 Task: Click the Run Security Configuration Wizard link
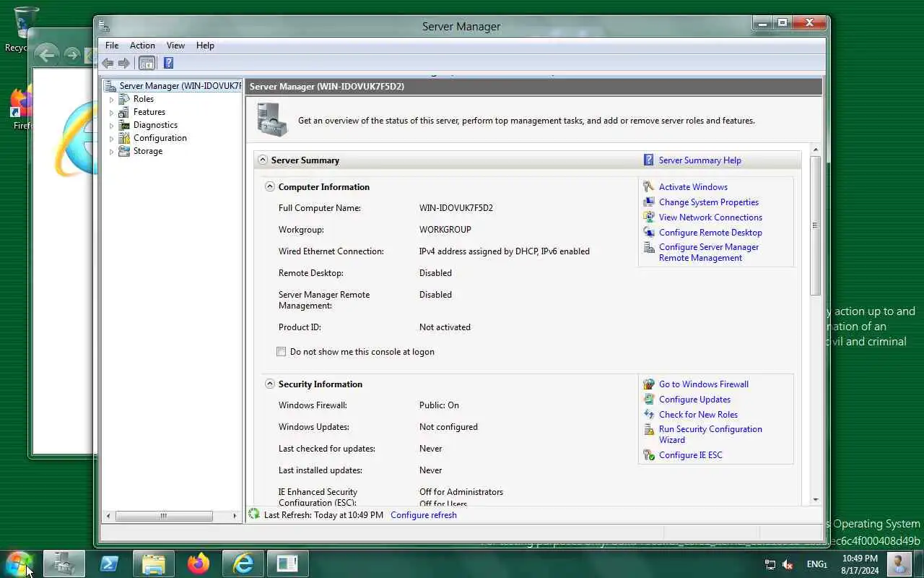(710, 434)
